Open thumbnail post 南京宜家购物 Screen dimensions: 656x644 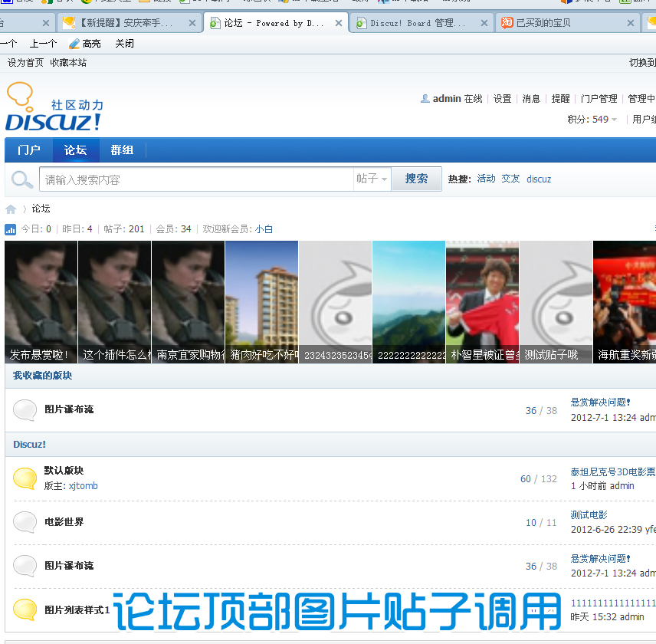click(189, 302)
